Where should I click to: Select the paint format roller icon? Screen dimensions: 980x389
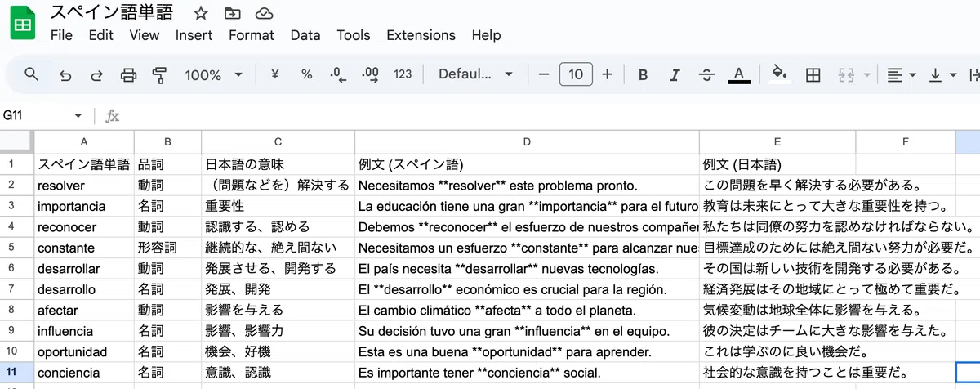(159, 75)
